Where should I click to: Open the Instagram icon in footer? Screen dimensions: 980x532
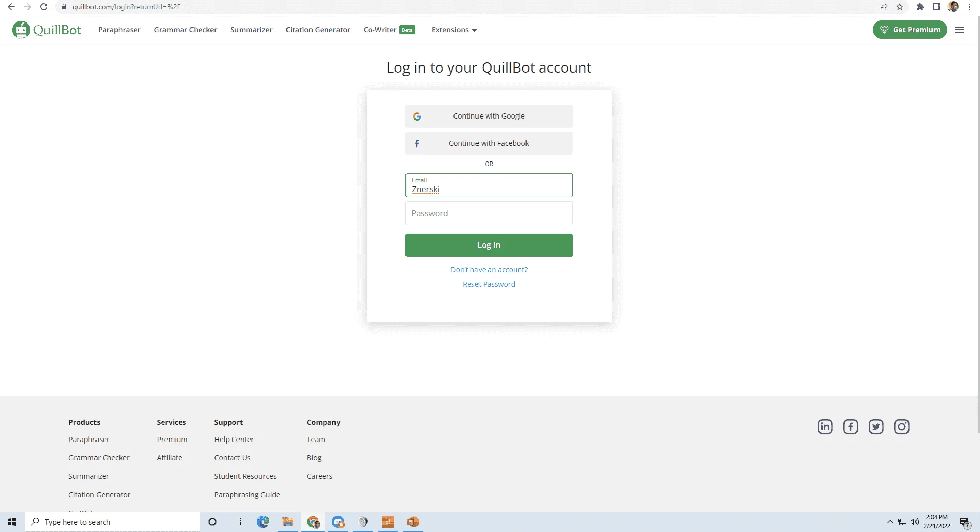[x=902, y=427]
